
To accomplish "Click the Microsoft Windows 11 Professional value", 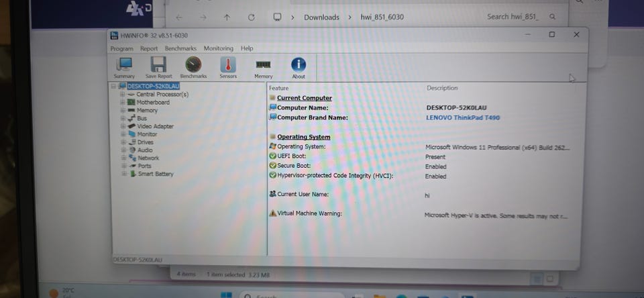I will pyautogui.click(x=497, y=147).
